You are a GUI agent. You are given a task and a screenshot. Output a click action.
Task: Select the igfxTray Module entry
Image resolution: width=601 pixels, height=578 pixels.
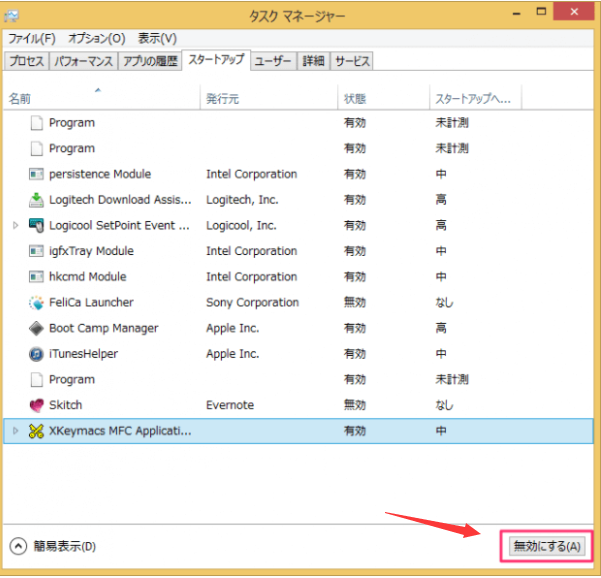click(91, 251)
